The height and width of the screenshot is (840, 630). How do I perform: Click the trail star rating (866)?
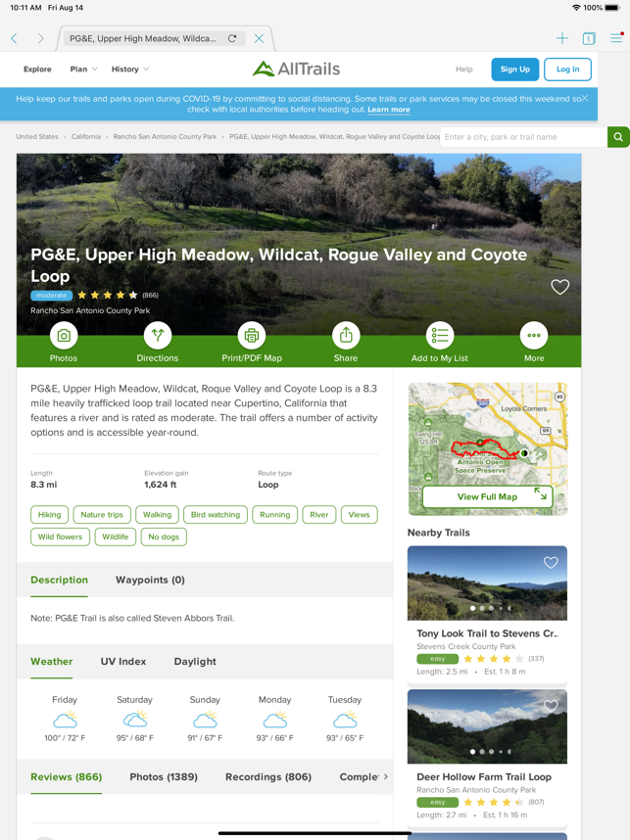click(118, 296)
